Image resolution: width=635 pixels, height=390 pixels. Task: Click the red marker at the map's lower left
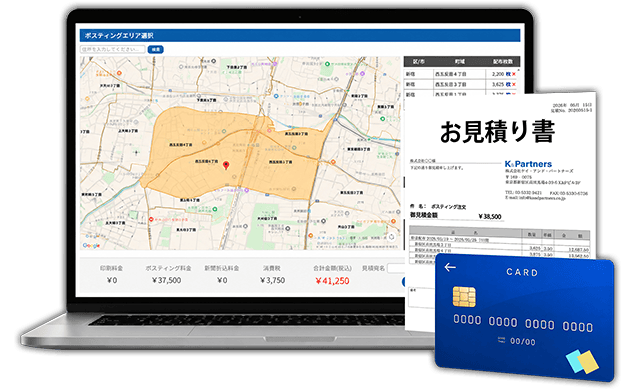pyautogui.click(x=151, y=219)
